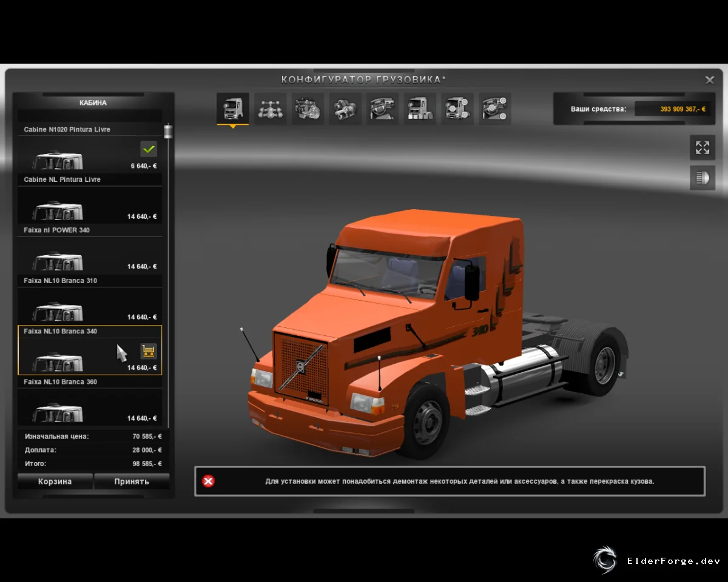Image resolution: width=728 pixels, height=582 pixels.
Task: Click the funds amount 393 909 367,- €
Action: point(683,109)
